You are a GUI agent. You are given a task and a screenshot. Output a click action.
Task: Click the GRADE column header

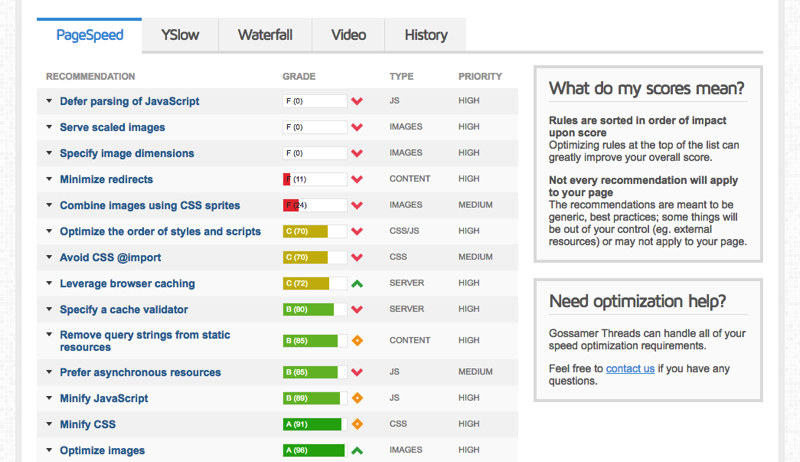(299, 76)
